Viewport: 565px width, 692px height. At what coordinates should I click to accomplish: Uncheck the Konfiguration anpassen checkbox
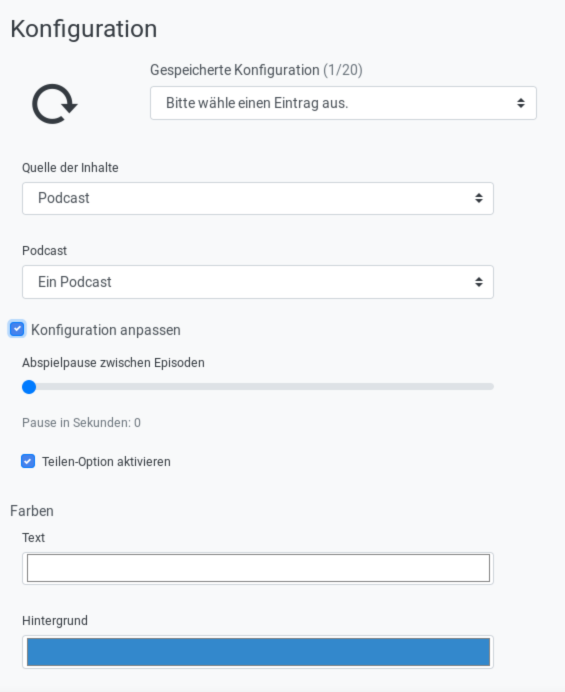click(17, 329)
